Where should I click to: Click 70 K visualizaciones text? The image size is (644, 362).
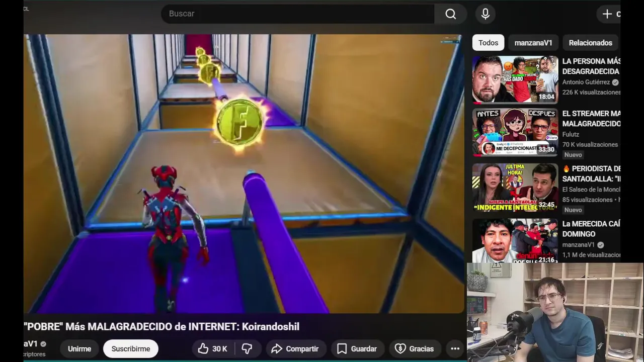click(x=590, y=145)
